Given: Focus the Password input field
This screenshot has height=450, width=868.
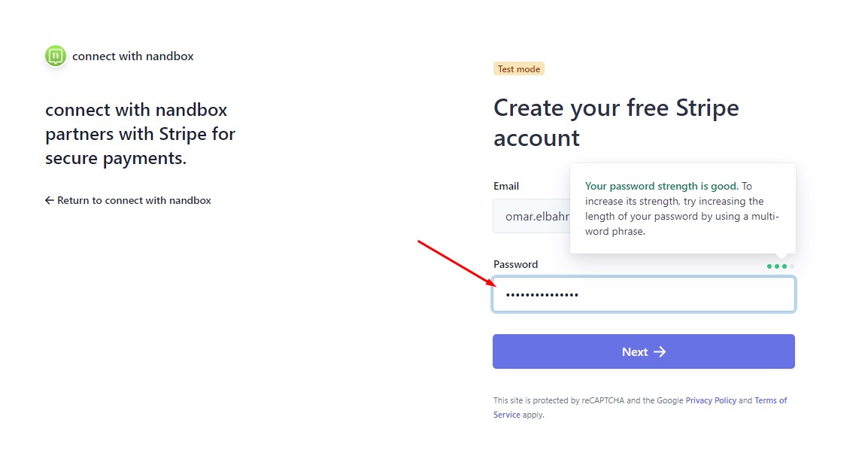Looking at the screenshot, I should (x=644, y=294).
